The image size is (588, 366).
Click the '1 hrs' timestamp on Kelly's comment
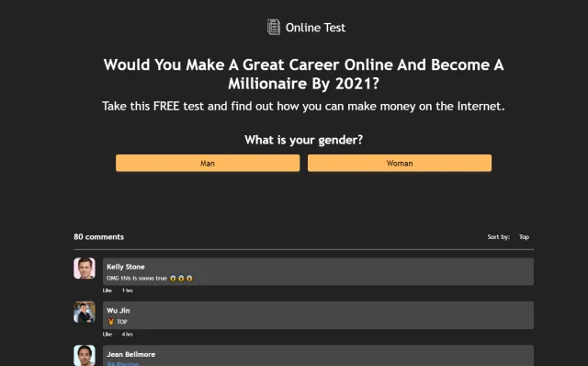[x=127, y=291]
